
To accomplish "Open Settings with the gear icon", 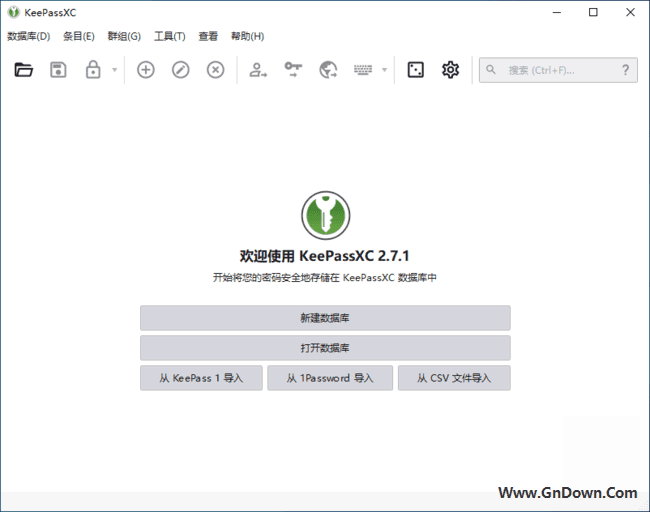I will (x=450, y=70).
